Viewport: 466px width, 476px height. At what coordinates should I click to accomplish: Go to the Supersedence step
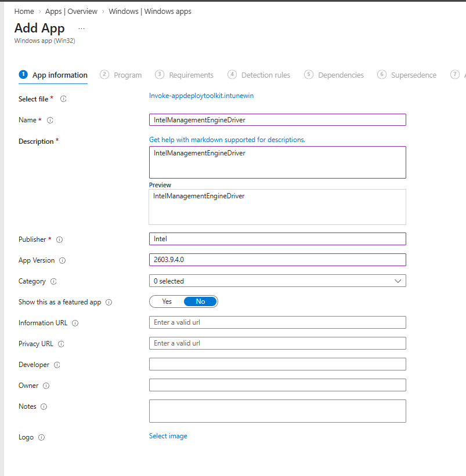click(407, 75)
